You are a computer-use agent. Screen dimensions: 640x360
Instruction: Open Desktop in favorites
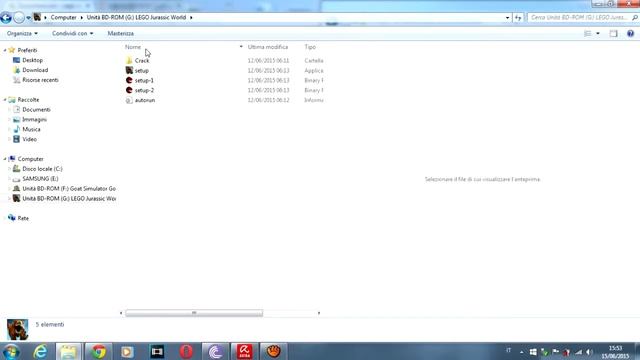tap(32, 60)
